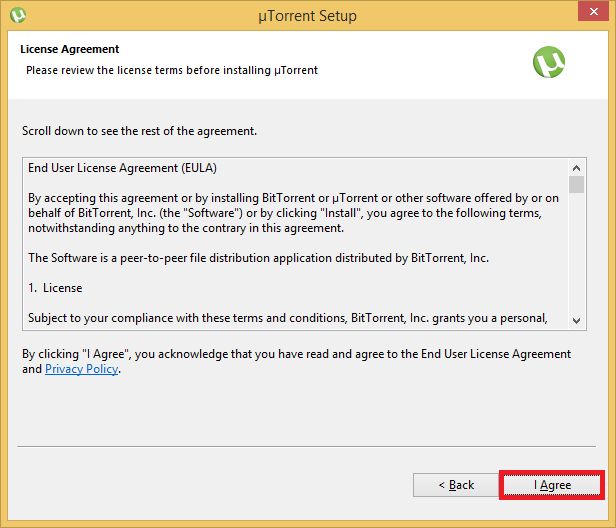The width and height of the screenshot is (616, 528).
Task: Click the µTorrent icon in the title bar
Action: point(17,15)
